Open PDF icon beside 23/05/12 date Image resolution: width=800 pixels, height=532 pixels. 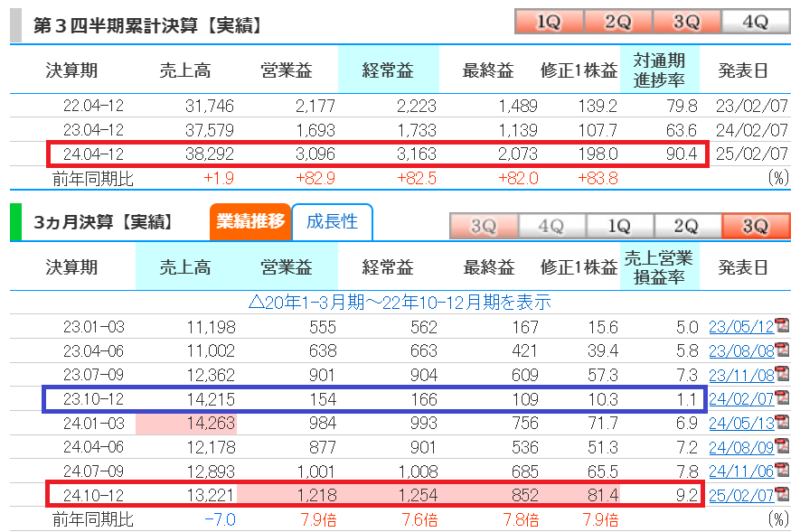coord(782,325)
